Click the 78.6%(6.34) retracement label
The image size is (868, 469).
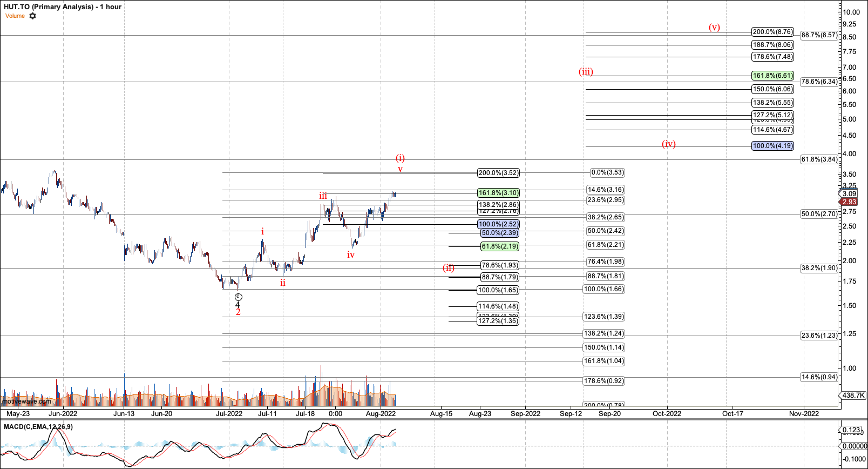coord(819,82)
